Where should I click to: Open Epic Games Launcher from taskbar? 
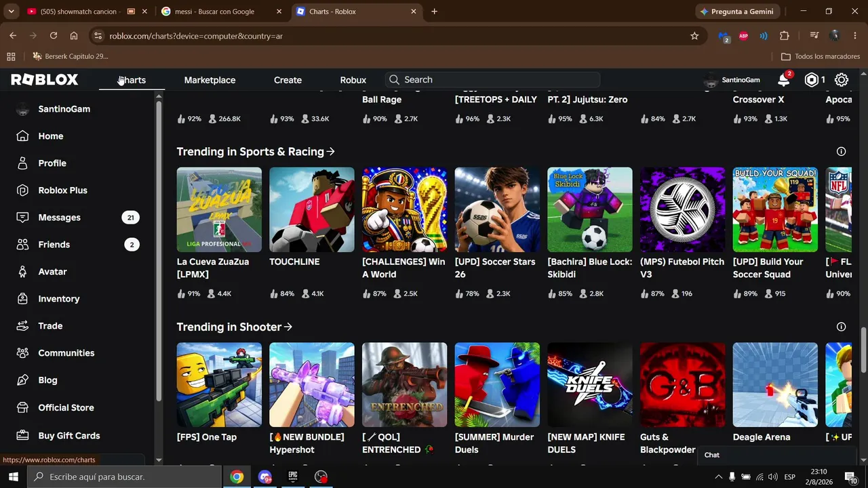tap(293, 476)
